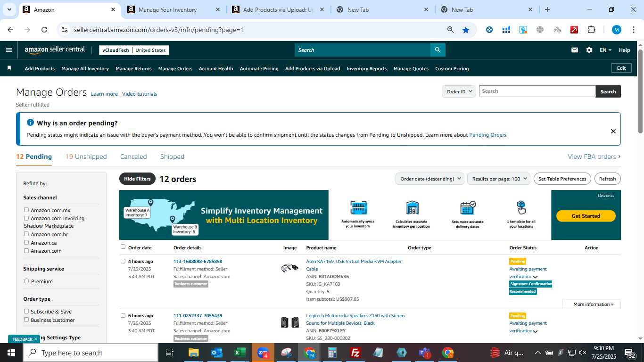The image size is (644, 362).
Task: Tick checkbox for order 113-1688898-6785858
Action: click(123, 261)
